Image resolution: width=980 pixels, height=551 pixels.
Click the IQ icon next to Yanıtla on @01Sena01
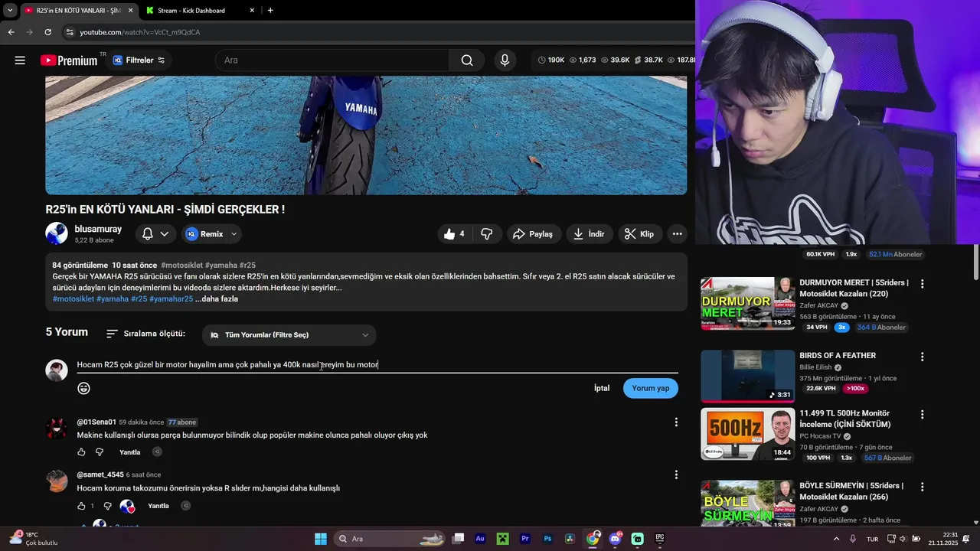point(157,452)
